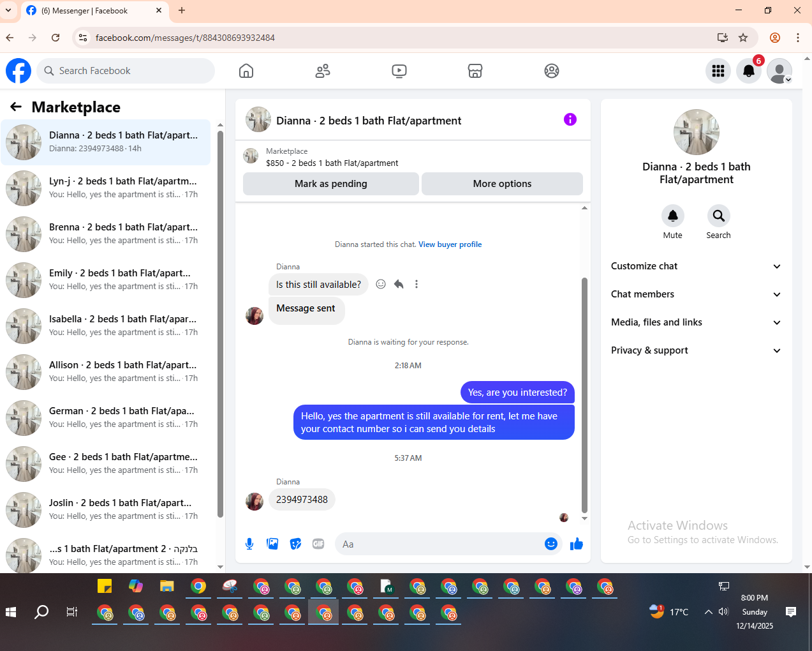Open more options for Dianna's message
812x651 pixels.
coord(417,284)
